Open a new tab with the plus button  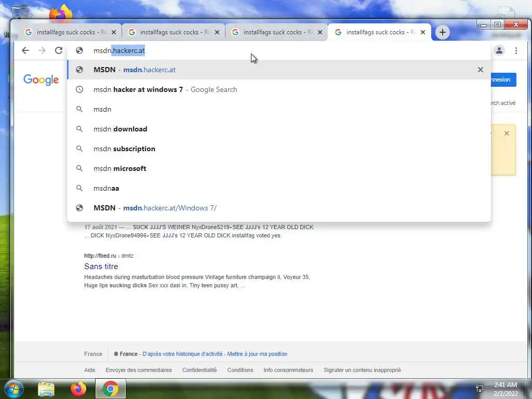click(443, 32)
